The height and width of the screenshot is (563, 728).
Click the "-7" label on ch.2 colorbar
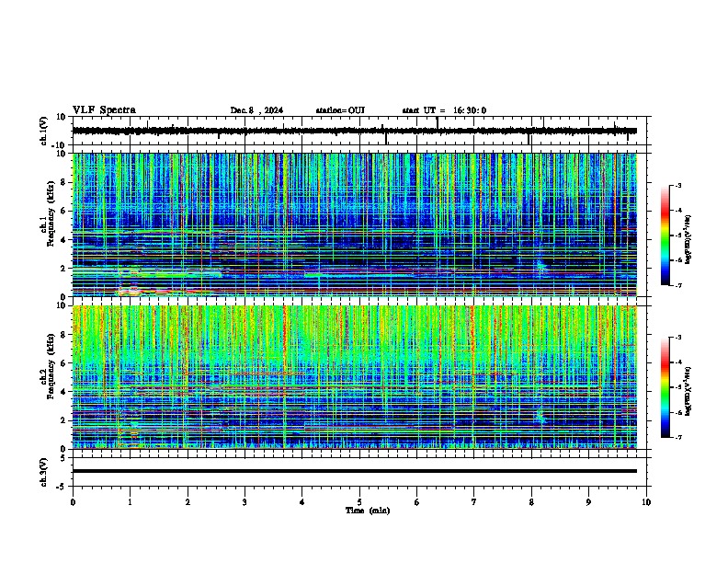[x=677, y=437]
